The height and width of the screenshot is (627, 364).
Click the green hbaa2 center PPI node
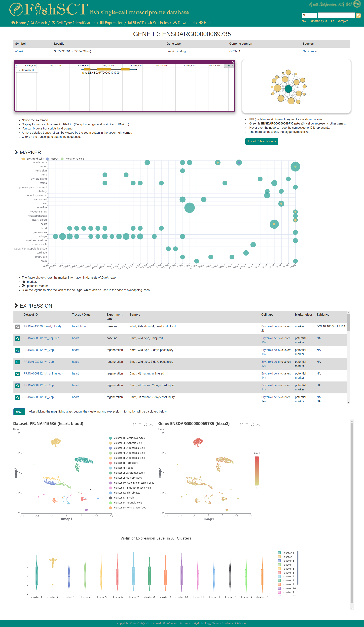click(288, 89)
